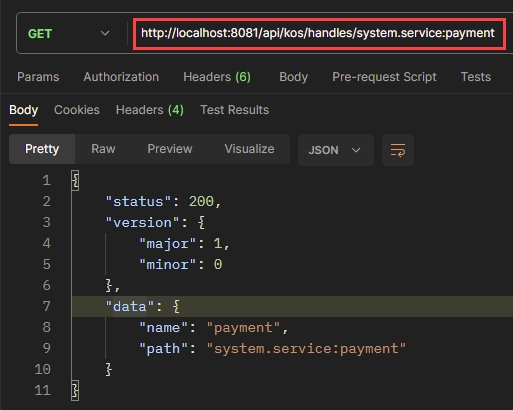Switch to the Tests tab

coord(476,77)
